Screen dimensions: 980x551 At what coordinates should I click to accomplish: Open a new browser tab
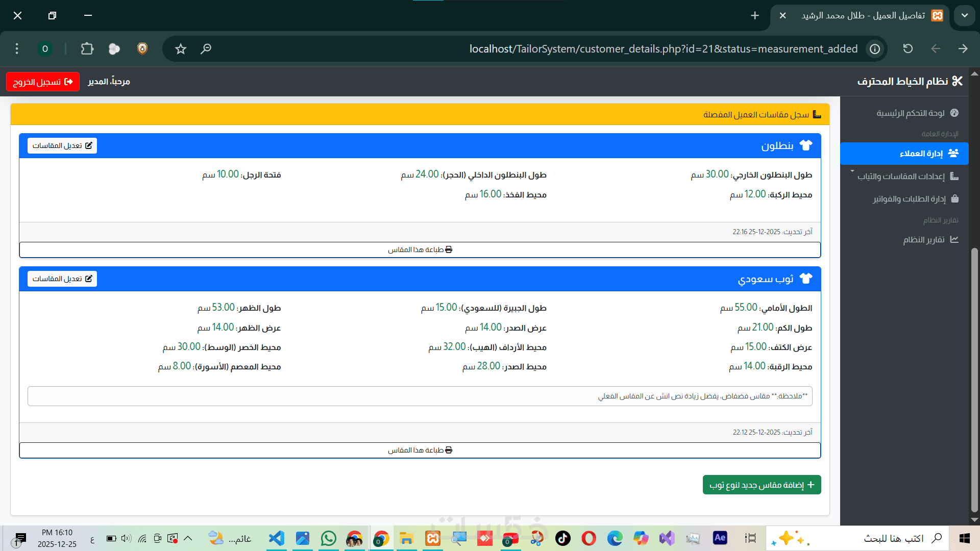755,16
